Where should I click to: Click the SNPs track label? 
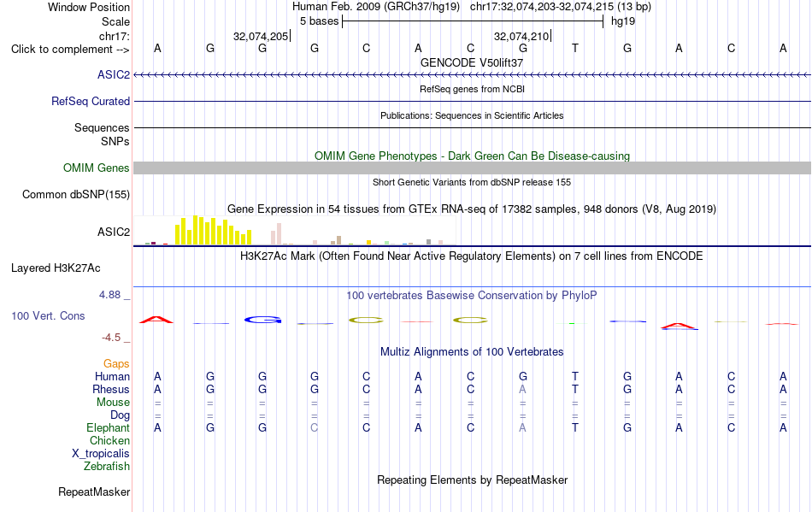tap(115, 141)
